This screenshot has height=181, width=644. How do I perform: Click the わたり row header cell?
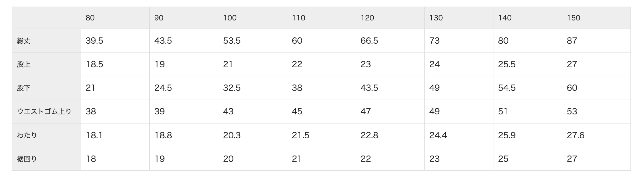pyautogui.click(x=27, y=135)
